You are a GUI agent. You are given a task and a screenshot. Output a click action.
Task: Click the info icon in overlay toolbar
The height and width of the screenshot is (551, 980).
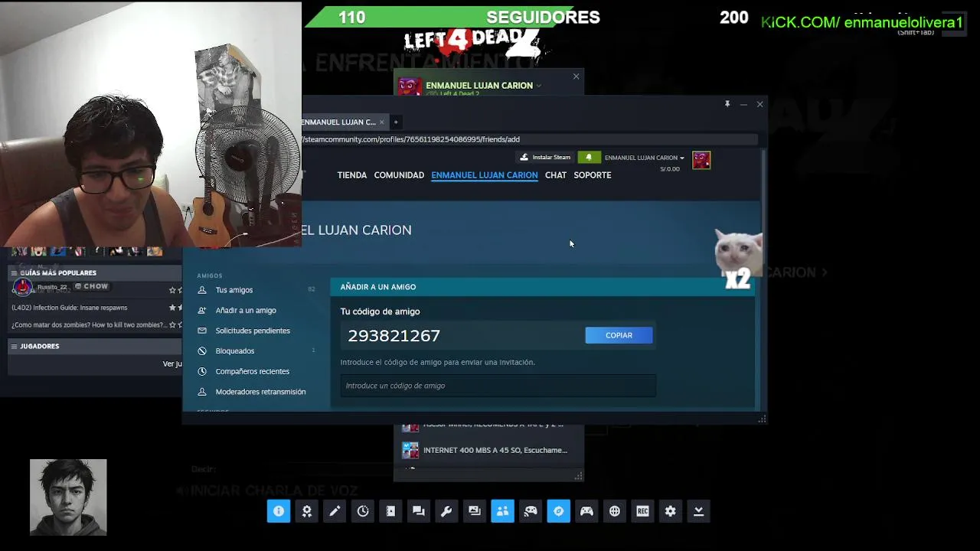click(x=279, y=511)
